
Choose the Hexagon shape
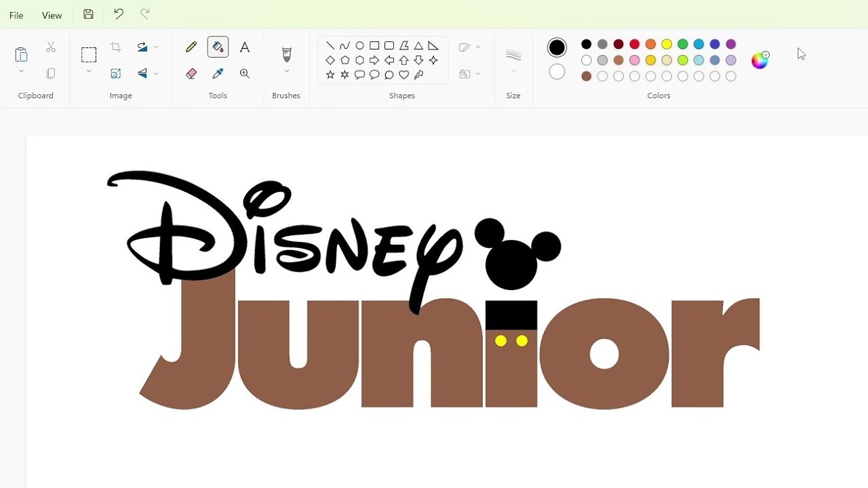point(360,60)
